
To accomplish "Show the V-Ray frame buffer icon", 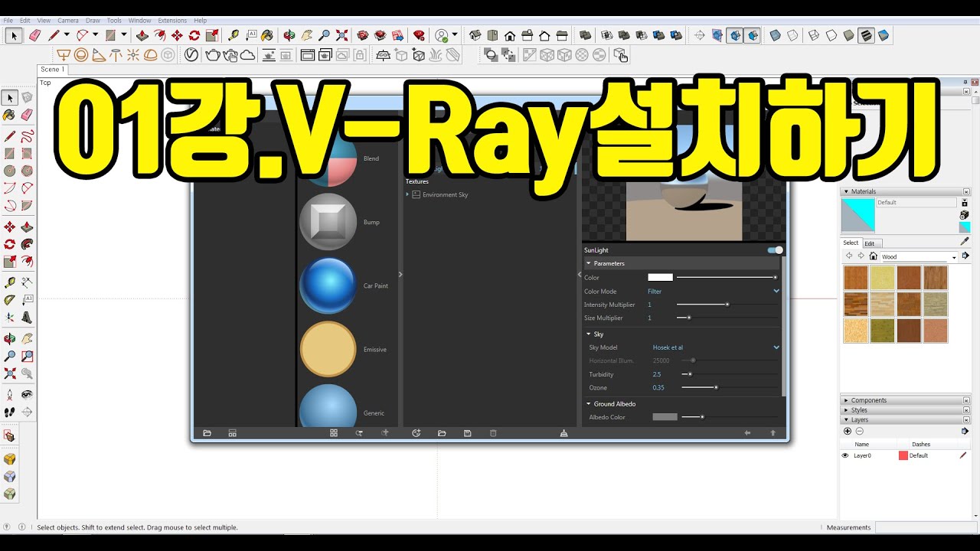I will [x=307, y=55].
